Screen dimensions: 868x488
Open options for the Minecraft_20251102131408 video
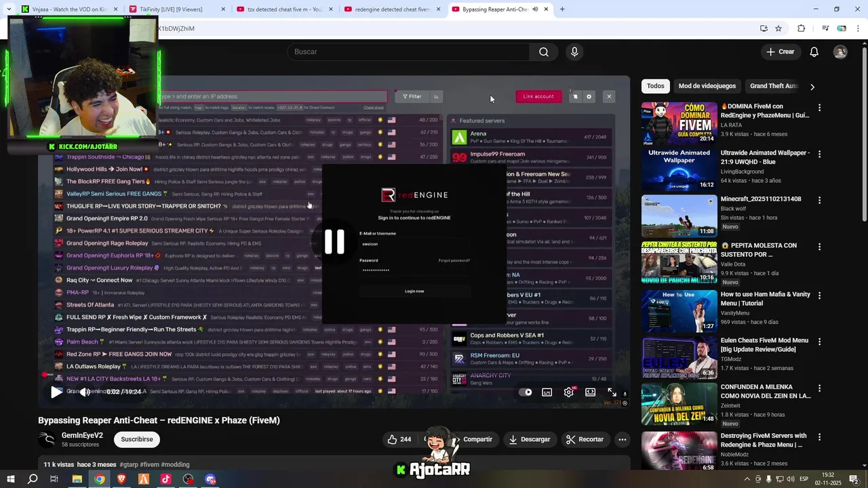tap(819, 201)
